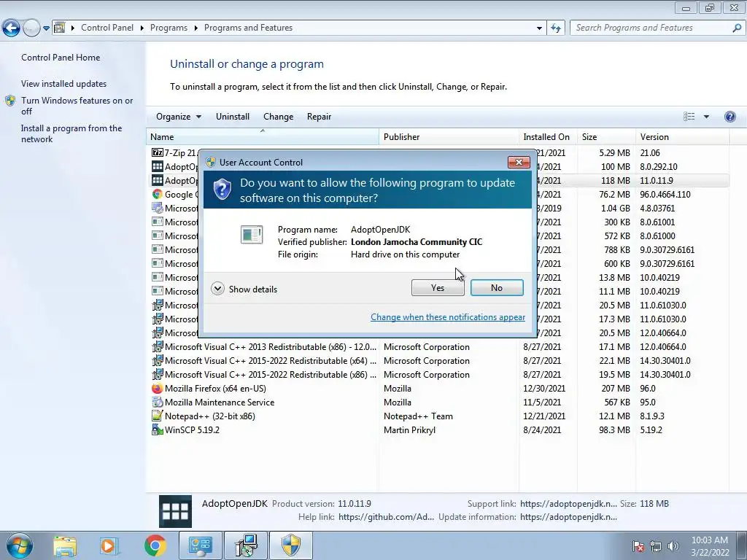Click the installer taskbar icon
Image resolution: width=747 pixels, height=560 pixels.
246,545
